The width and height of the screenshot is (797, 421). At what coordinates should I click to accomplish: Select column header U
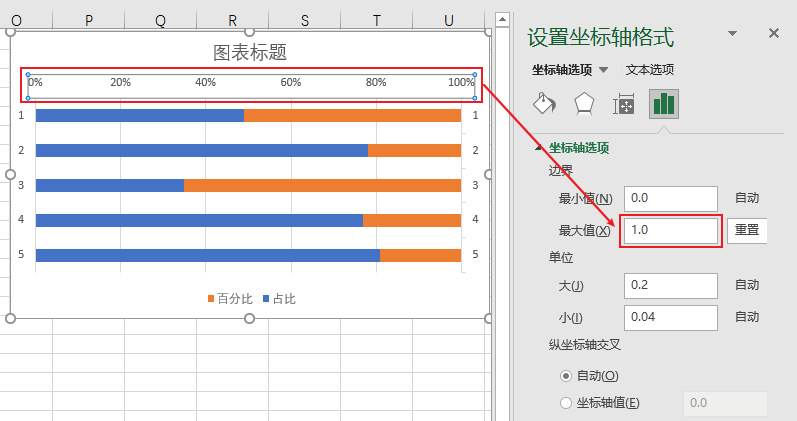pos(449,20)
